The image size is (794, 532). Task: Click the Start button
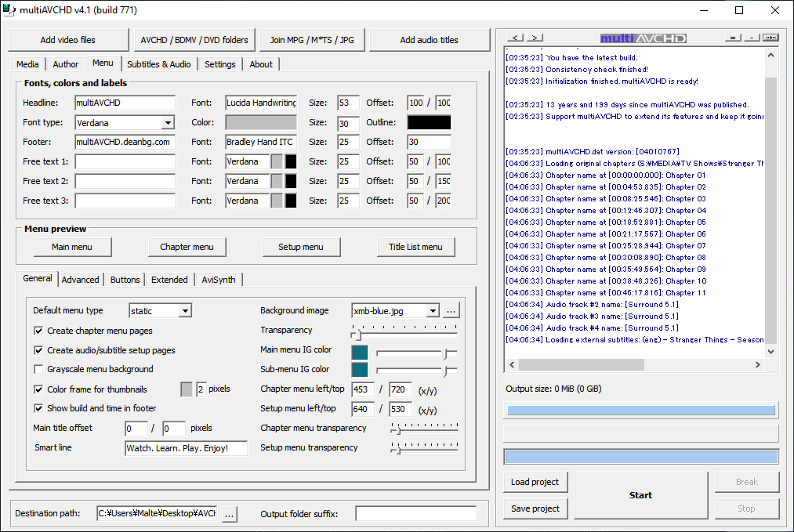click(640, 495)
